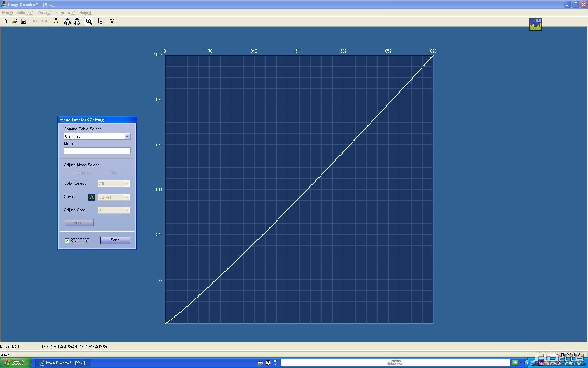Click the taskbar help question icon
Image resolution: width=588 pixels, height=368 pixels.
coord(268,363)
